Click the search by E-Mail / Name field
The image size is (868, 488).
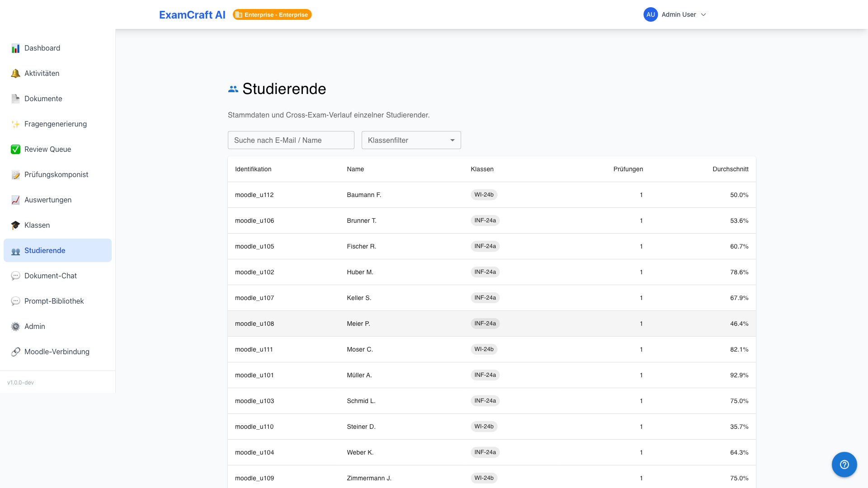(x=291, y=140)
